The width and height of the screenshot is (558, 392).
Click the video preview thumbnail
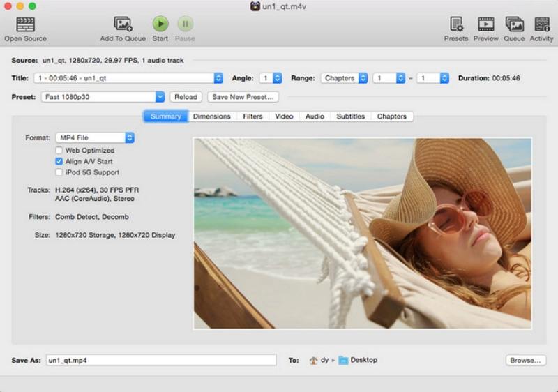click(x=363, y=234)
